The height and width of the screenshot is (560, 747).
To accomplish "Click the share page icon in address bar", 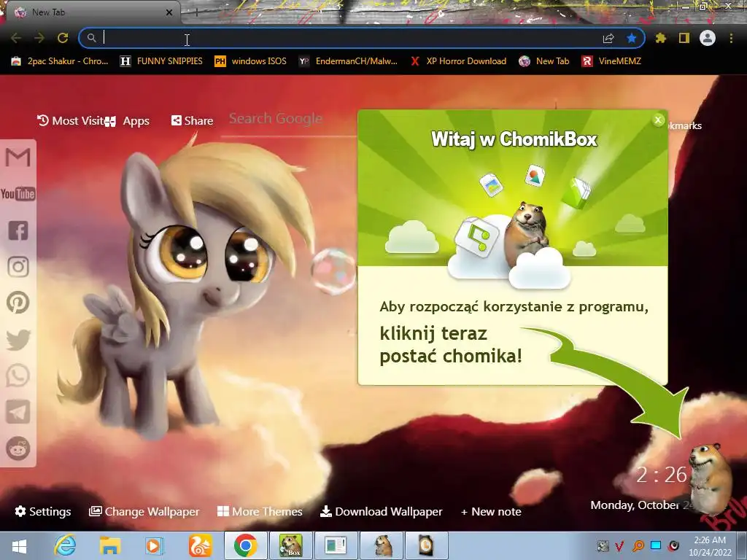I will tap(608, 38).
